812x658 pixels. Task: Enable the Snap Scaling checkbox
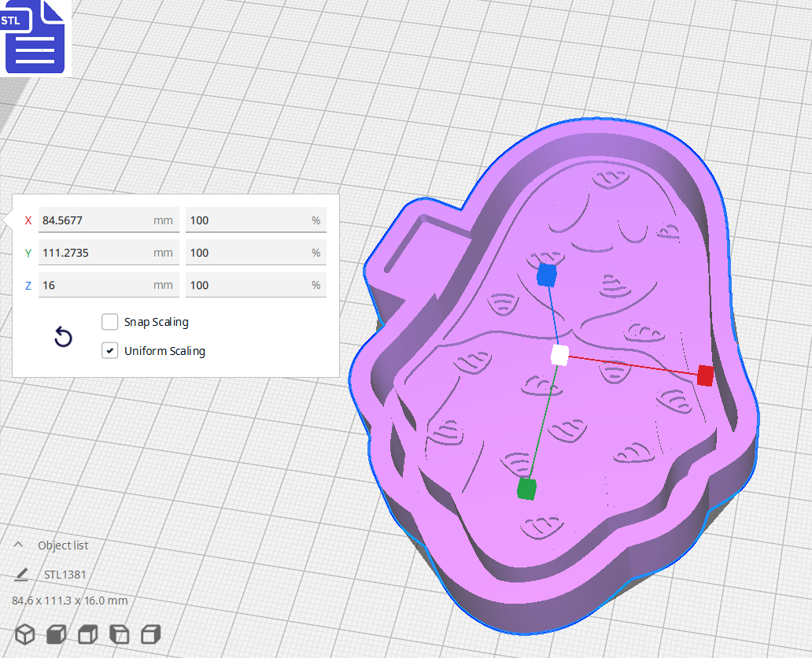coord(110,322)
